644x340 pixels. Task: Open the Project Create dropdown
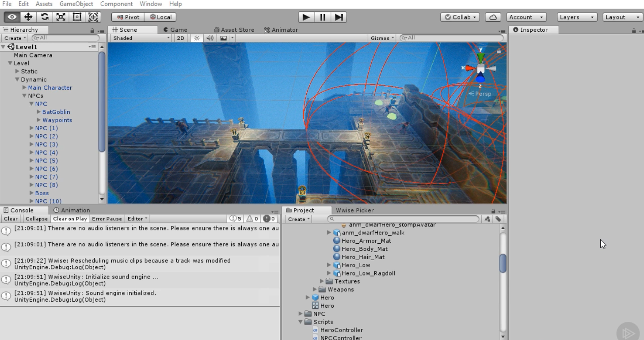[299, 219]
